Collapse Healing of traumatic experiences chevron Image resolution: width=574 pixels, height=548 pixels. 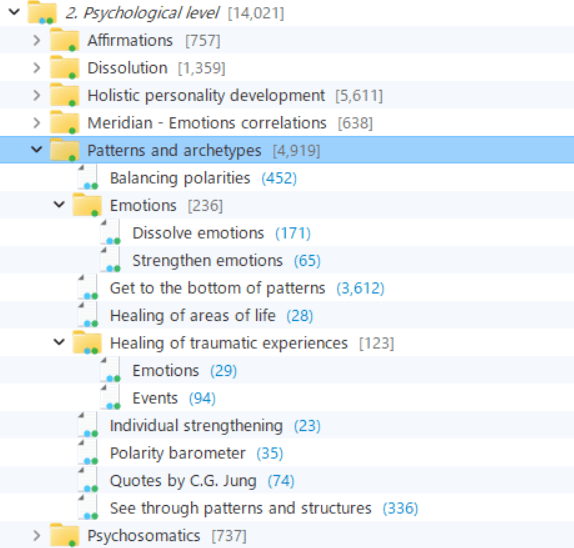59,342
